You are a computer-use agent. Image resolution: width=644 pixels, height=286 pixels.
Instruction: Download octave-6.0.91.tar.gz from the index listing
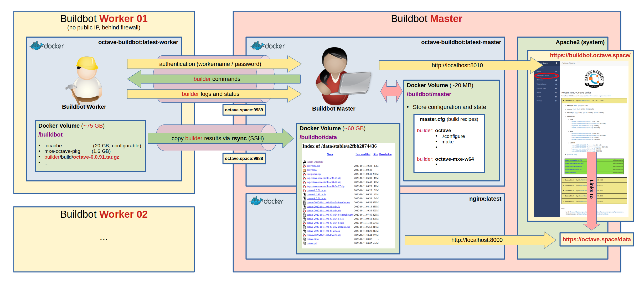[316, 190]
